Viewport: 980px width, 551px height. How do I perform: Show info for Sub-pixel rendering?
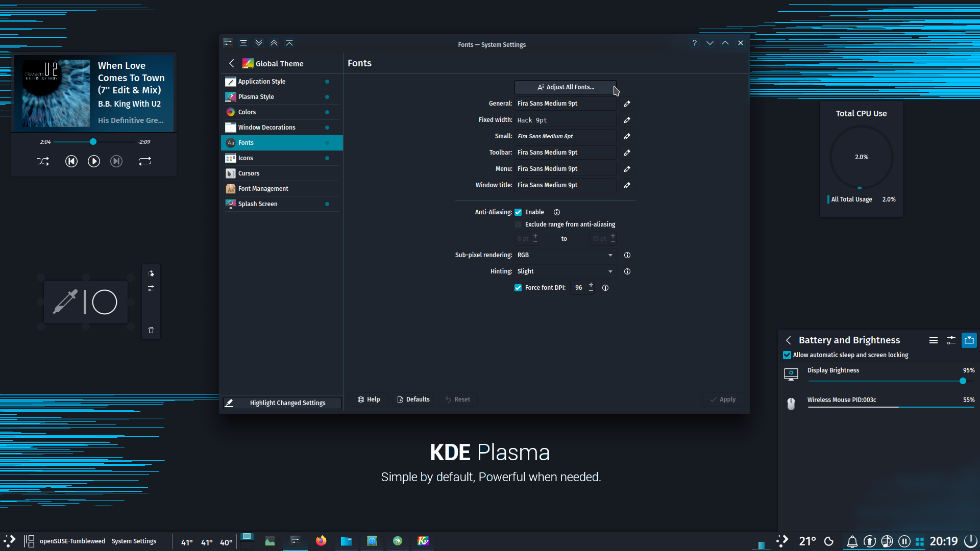tap(627, 255)
